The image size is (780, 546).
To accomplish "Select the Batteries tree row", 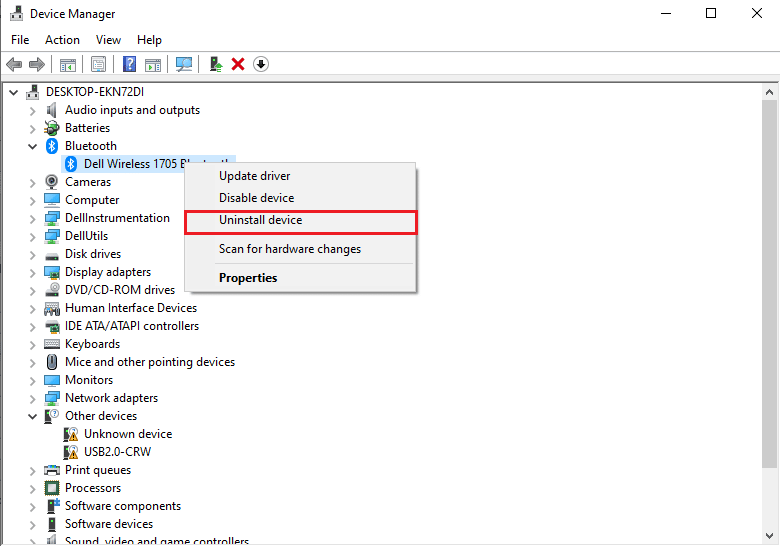I will pos(88,128).
